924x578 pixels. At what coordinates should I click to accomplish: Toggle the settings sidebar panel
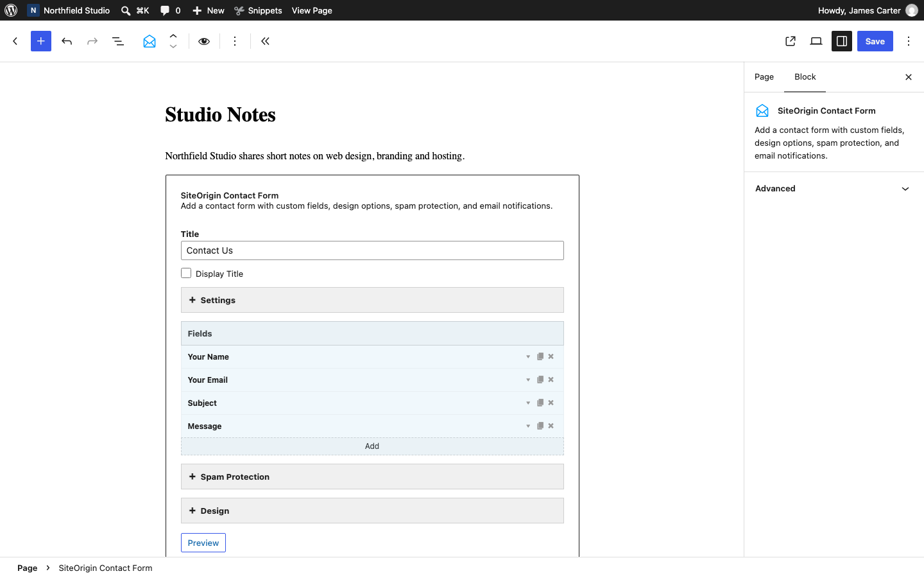[842, 41]
